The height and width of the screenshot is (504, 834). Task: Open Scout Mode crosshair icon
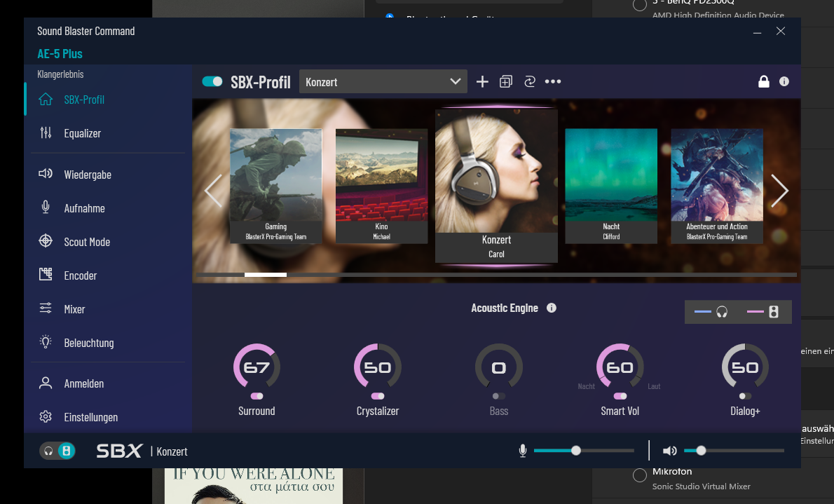[x=46, y=241]
